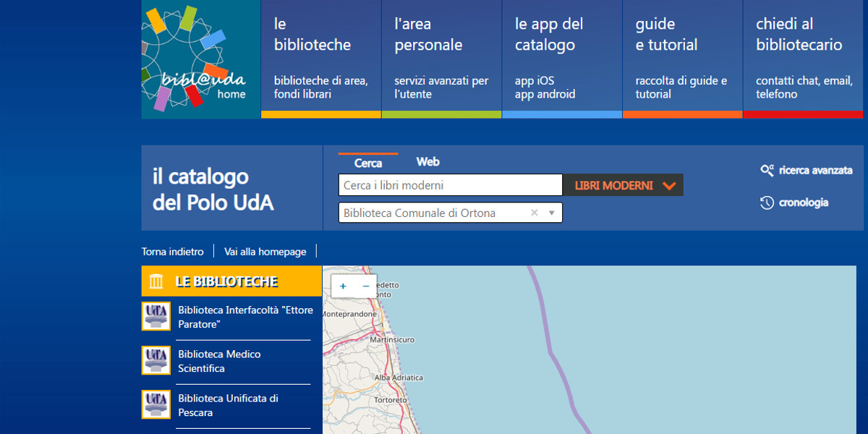Select the Cerca tab
Screen dimensions: 868x434
(x=367, y=163)
